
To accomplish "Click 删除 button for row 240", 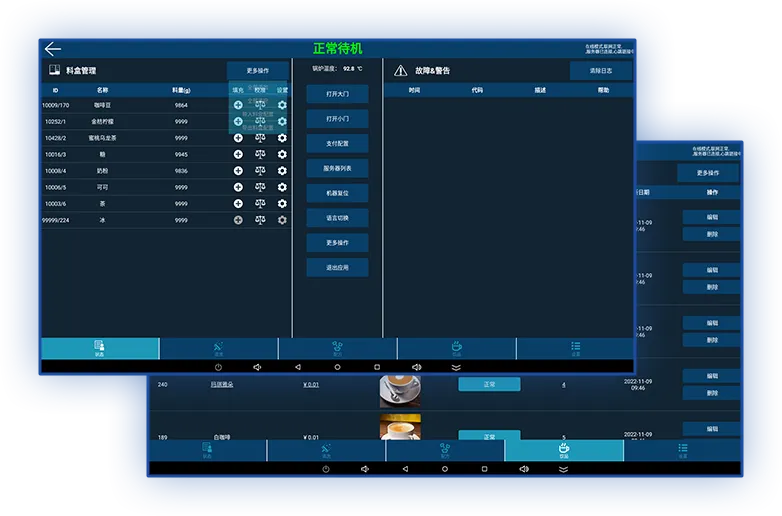I will tap(712, 393).
